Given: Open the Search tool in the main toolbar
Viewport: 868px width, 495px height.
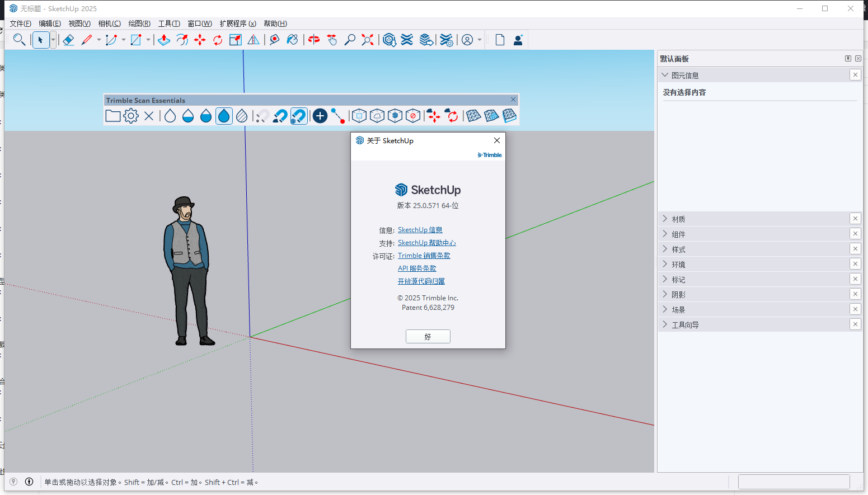Looking at the screenshot, I should click(19, 40).
